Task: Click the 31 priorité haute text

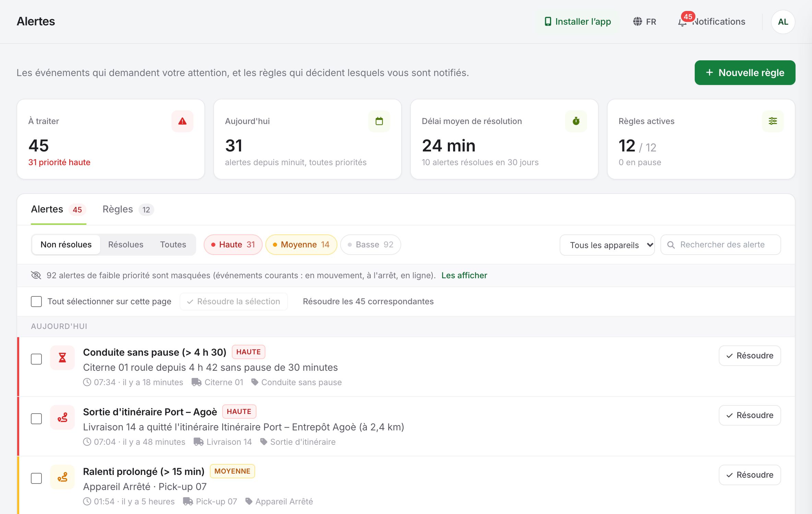Action: click(59, 162)
